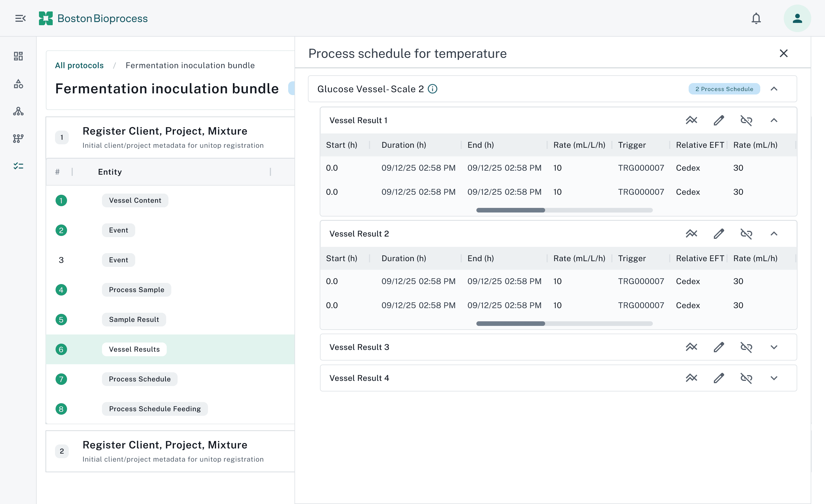Collapse the navigation with the sidebar toggle icon
The width and height of the screenshot is (825, 504).
pos(20,18)
